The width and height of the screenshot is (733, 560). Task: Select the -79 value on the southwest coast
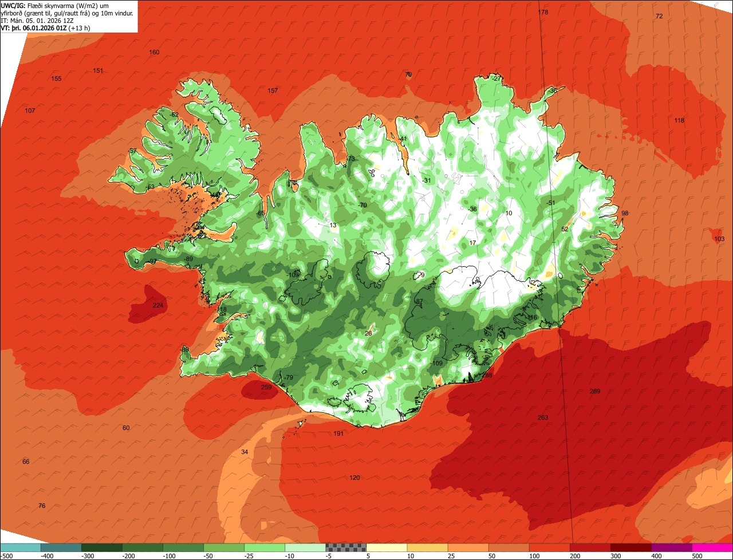289,377
